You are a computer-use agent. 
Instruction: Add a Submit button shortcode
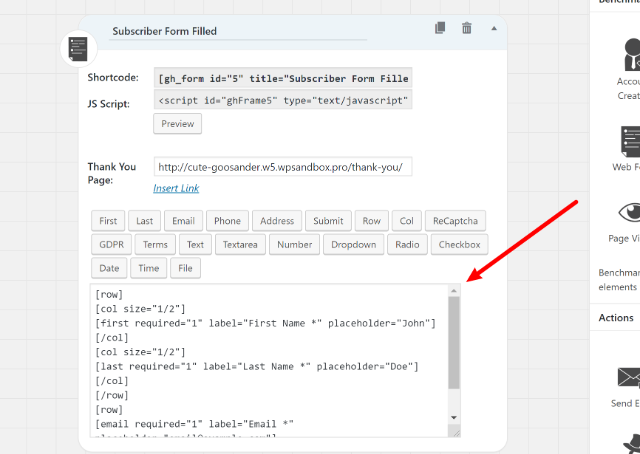click(x=328, y=221)
